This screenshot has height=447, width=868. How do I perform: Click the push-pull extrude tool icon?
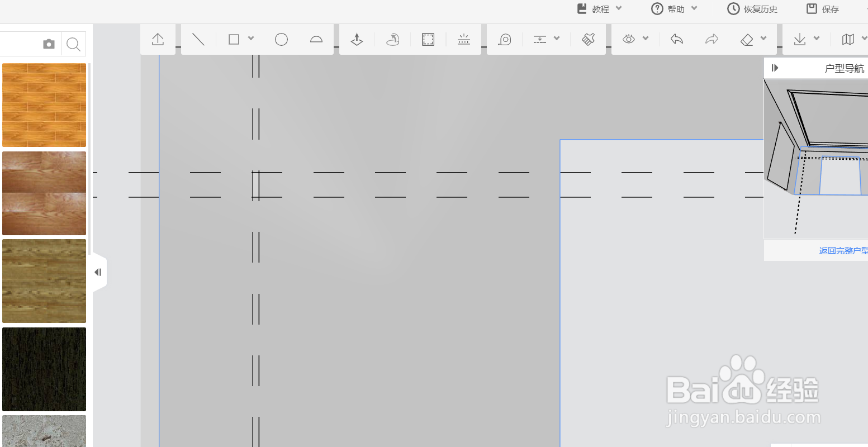[357, 39]
